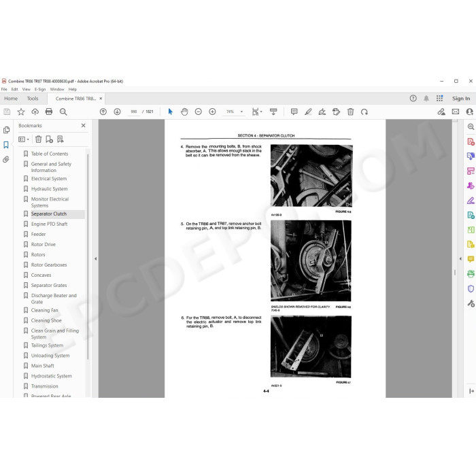The width and height of the screenshot is (476, 476).
Task: Switch to the Tools tab
Action: (x=33, y=99)
